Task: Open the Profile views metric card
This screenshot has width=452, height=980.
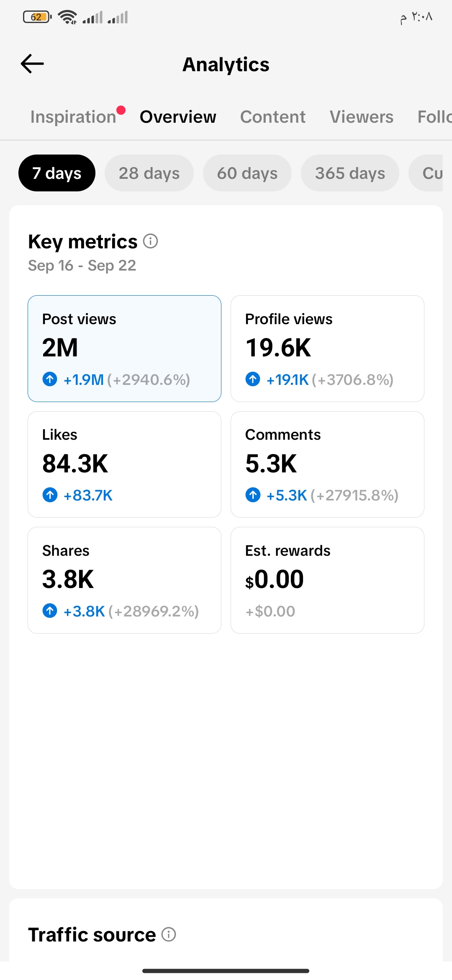Action: [327, 348]
